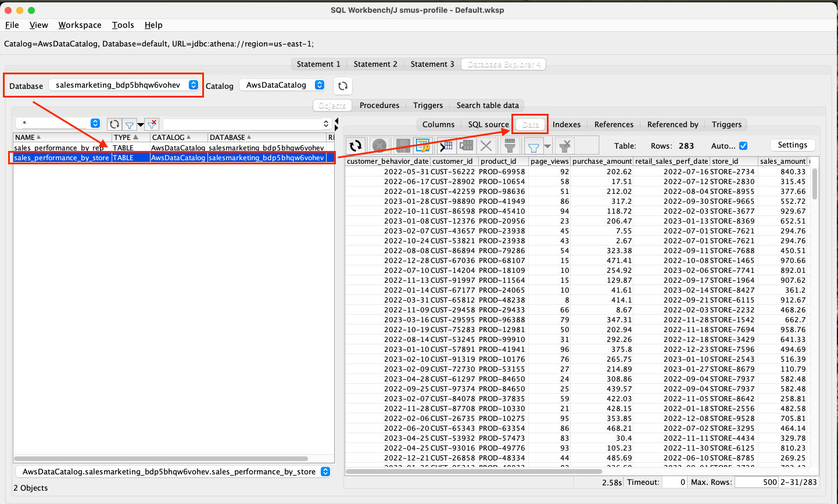Reload the data grid results

pos(356,146)
